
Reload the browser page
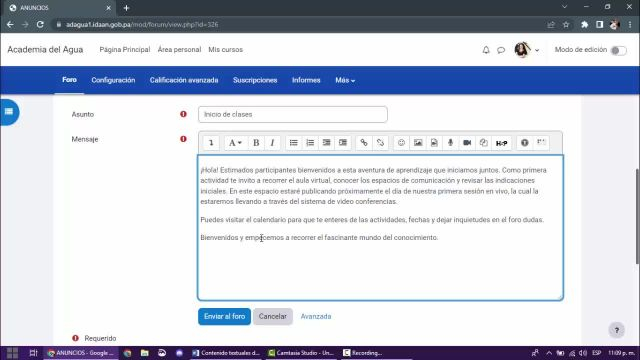click(40, 24)
